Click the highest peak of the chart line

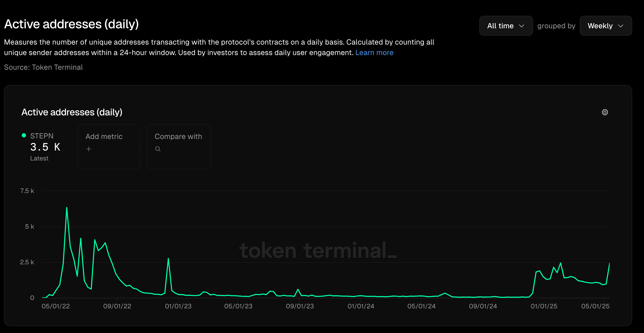67,208
